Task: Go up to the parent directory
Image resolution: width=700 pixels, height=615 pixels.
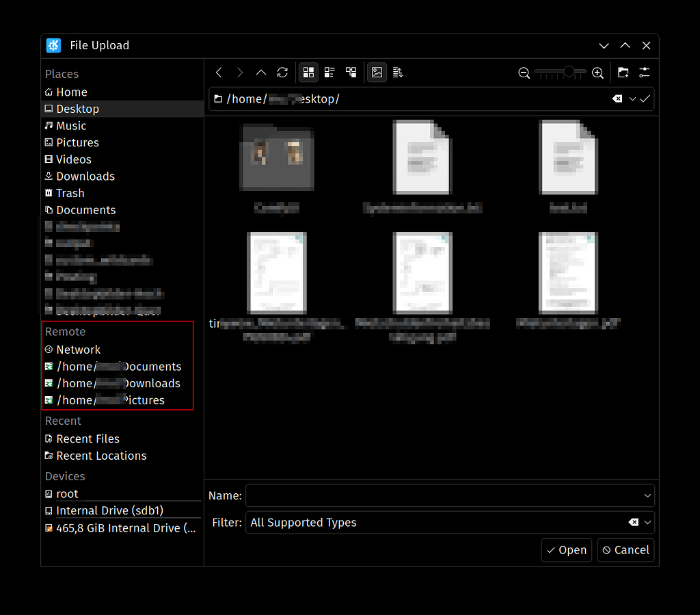Action: [x=261, y=73]
